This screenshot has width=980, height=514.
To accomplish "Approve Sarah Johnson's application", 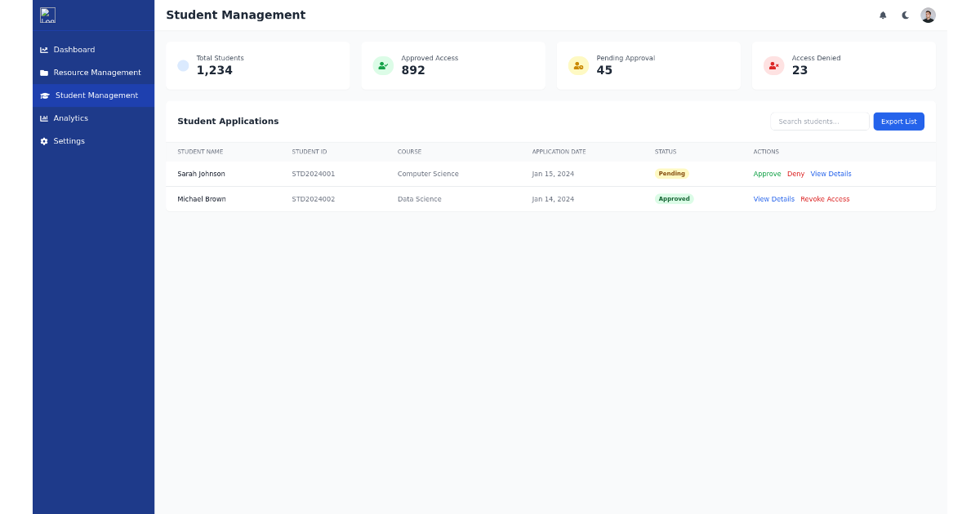I will pyautogui.click(x=767, y=174).
